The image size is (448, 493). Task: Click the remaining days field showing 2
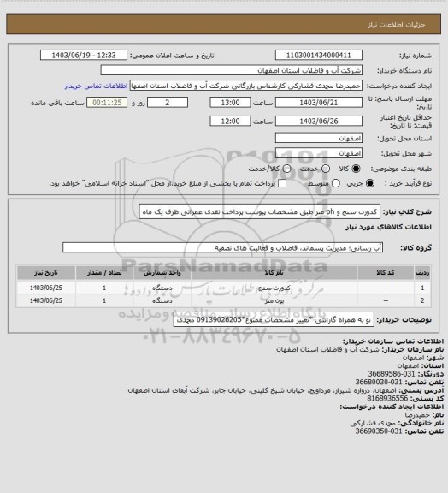tap(168, 103)
